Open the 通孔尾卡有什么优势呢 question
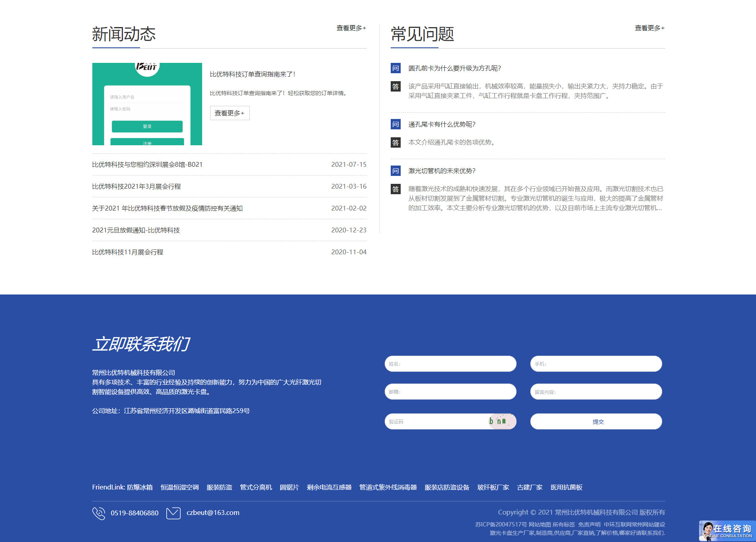This screenshot has width=756, height=542. click(442, 124)
